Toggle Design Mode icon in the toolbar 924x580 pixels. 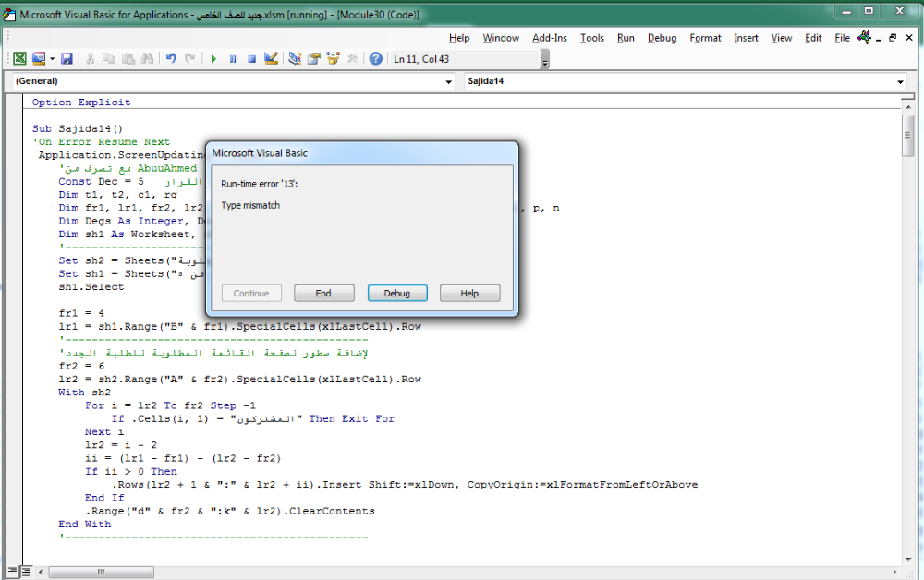click(x=271, y=58)
